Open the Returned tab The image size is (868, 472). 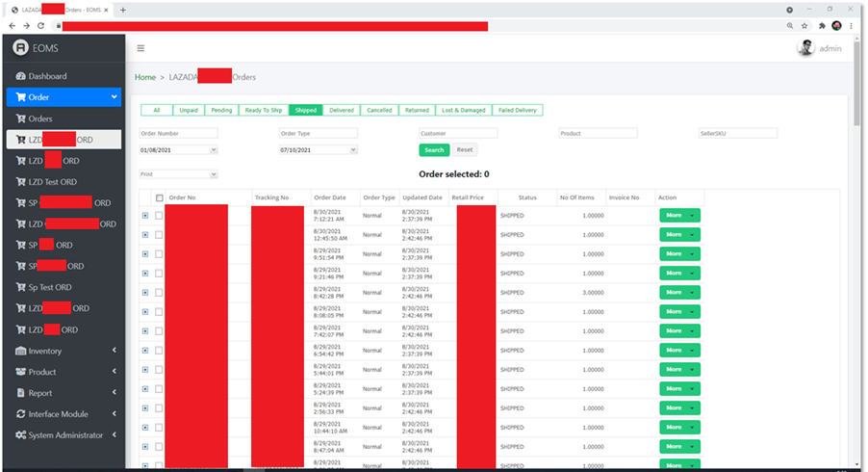click(417, 110)
